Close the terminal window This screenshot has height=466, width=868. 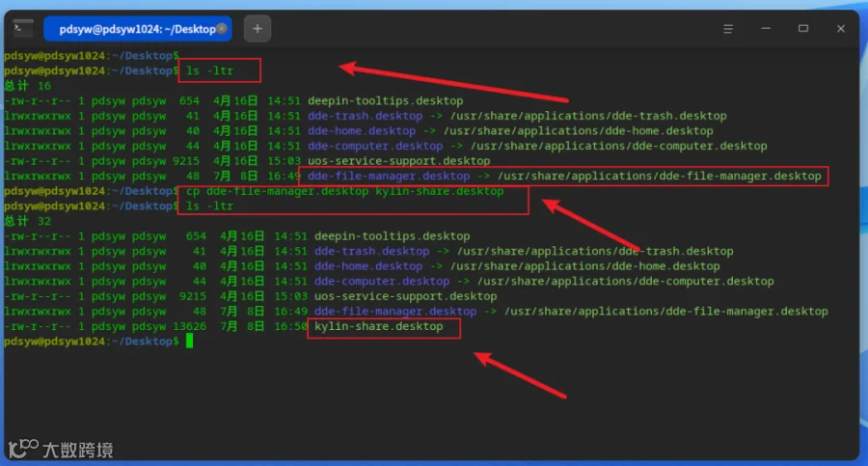[841, 28]
